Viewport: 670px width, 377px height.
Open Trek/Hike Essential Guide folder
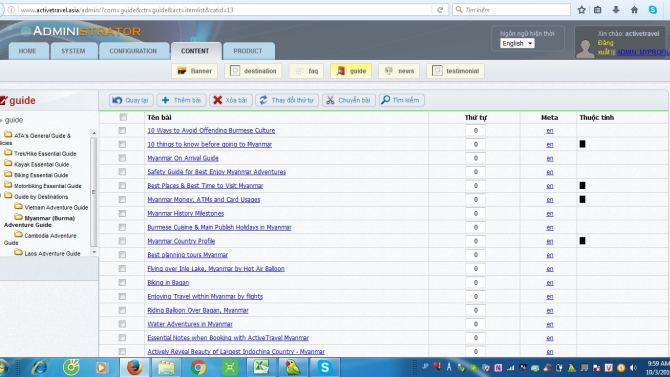(45, 153)
